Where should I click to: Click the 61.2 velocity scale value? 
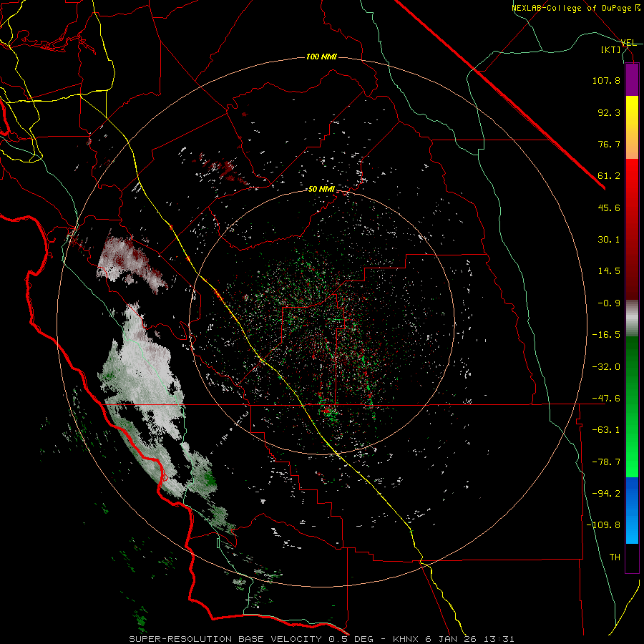pyautogui.click(x=609, y=176)
